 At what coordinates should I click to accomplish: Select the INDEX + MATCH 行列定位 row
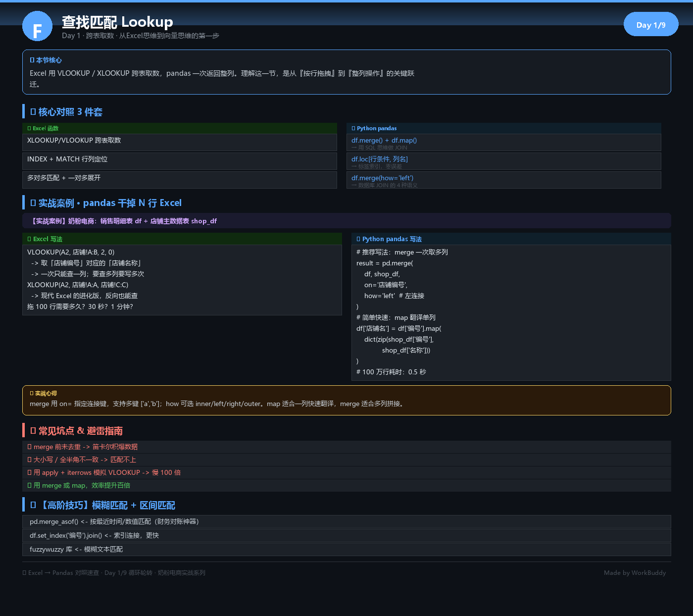pos(180,161)
